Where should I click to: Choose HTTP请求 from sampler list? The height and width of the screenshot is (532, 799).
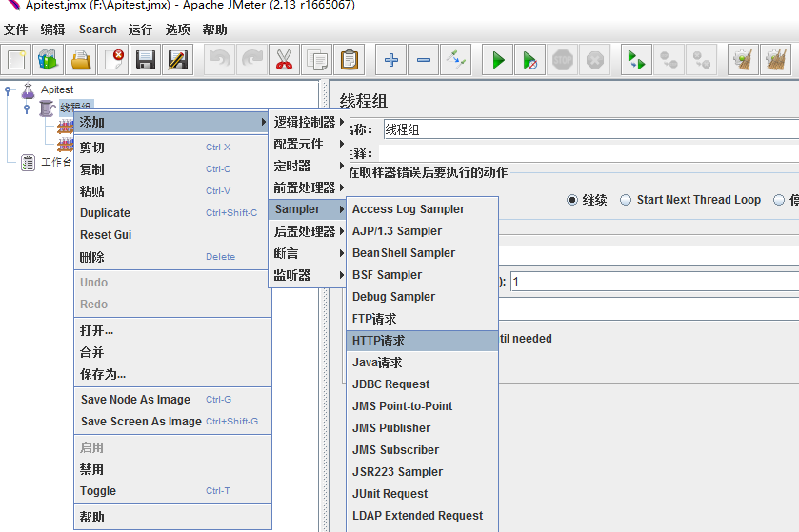(422, 341)
